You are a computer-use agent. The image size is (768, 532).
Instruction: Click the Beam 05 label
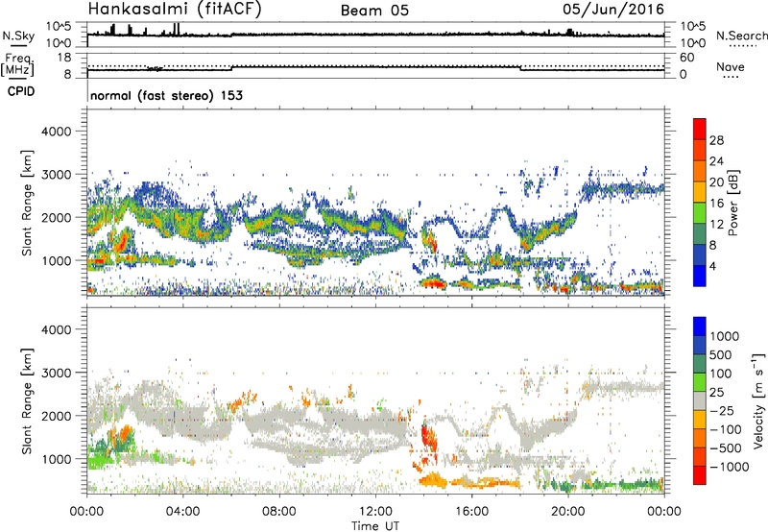click(x=374, y=11)
